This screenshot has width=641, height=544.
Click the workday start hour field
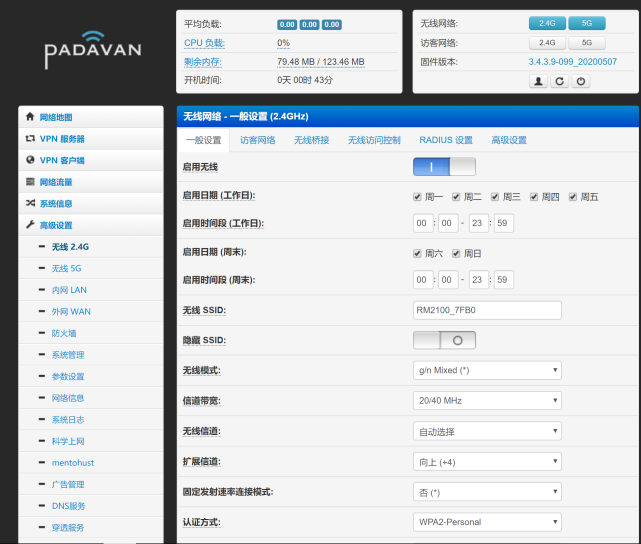423,223
